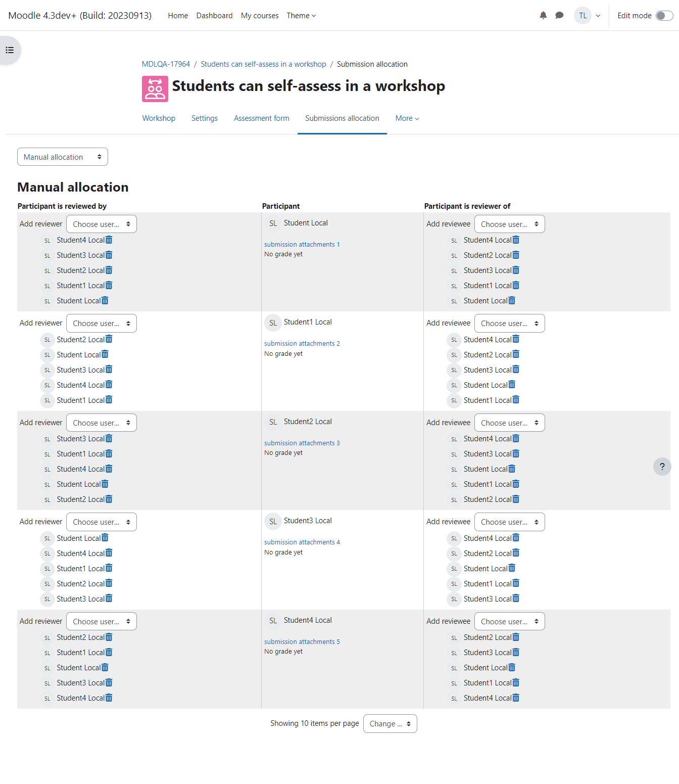Select the Submissions allocation tab
Image resolution: width=679 pixels, height=784 pixels.
coord(342,118)
